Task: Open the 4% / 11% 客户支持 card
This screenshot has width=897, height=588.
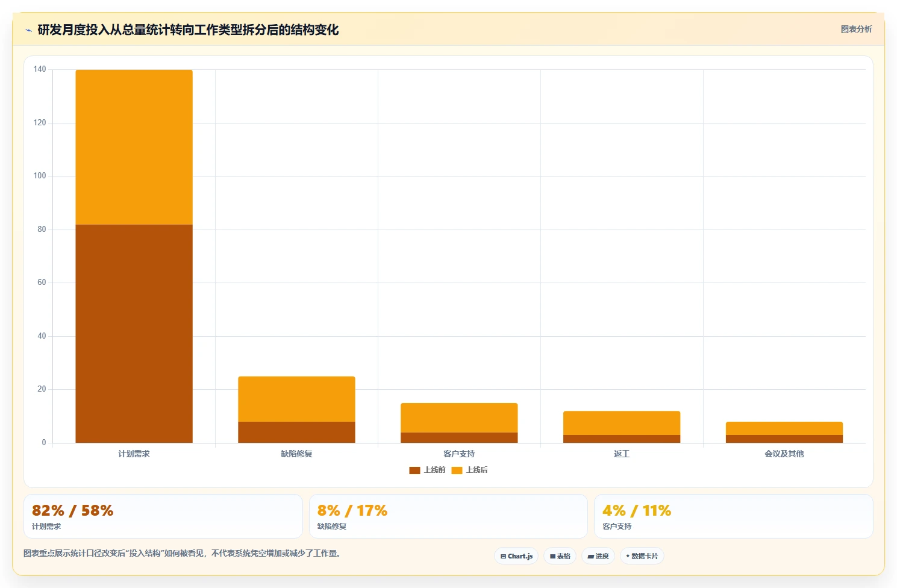Action: [734, 516]
